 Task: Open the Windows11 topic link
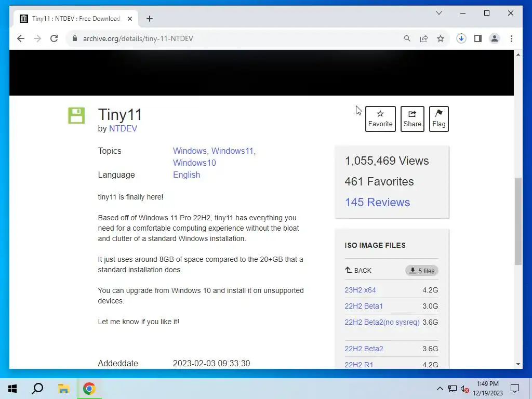tap(232, 151)
